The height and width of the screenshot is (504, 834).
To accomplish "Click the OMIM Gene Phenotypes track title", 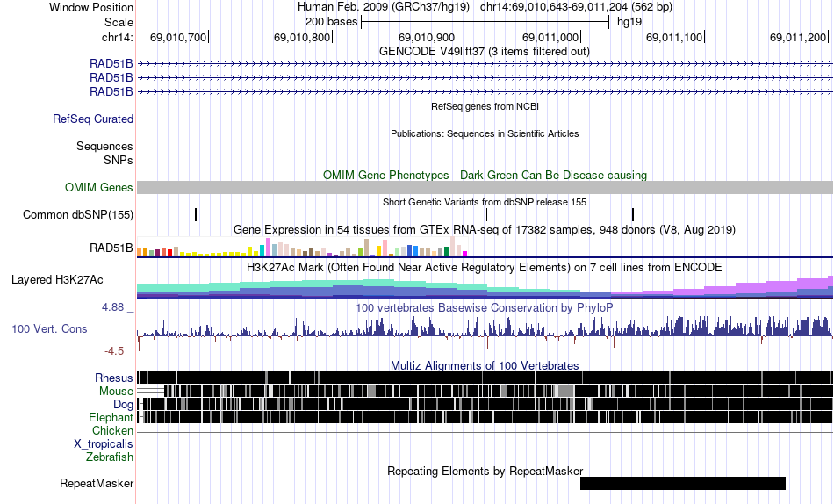I will (x=485, y=175).
